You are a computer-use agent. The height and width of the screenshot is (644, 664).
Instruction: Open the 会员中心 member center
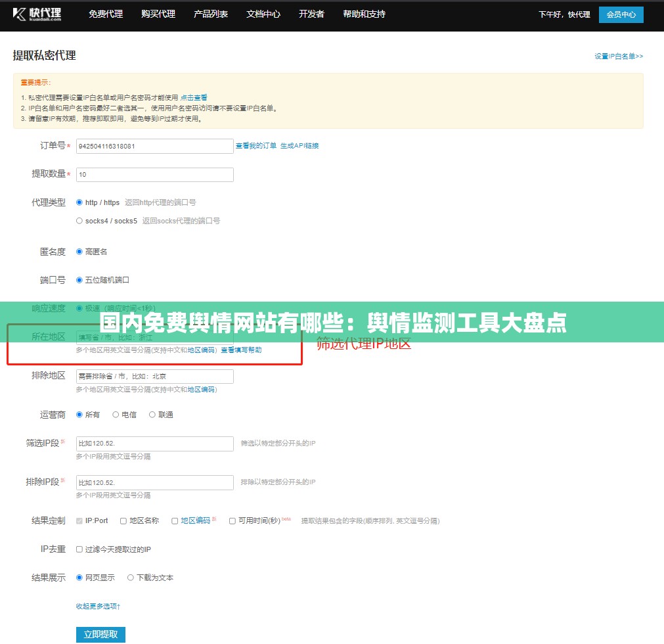620,14
